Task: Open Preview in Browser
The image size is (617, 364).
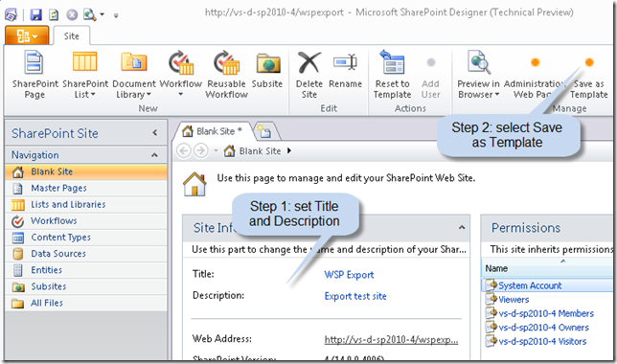Action: (478, 75)
